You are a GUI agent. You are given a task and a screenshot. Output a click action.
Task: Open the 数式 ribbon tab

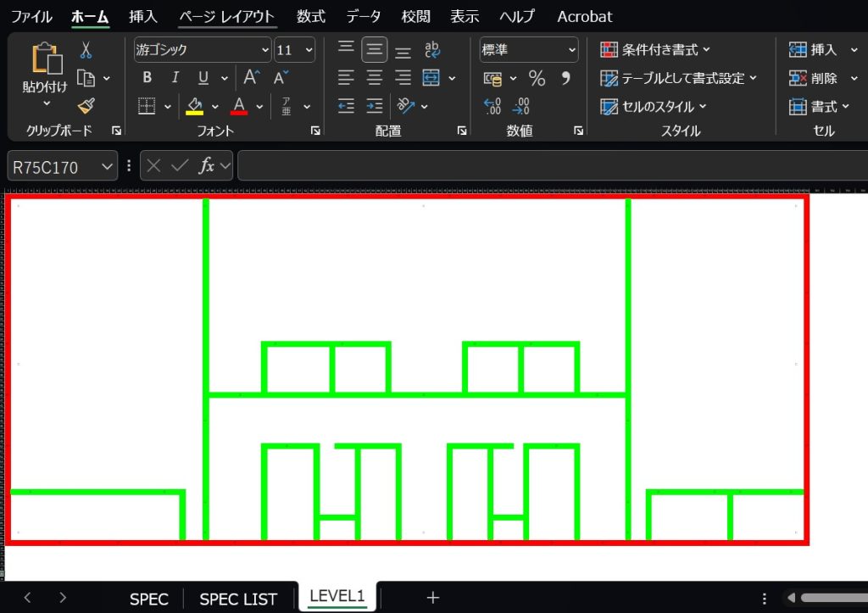pyautogui.click(x=311, y=16)
